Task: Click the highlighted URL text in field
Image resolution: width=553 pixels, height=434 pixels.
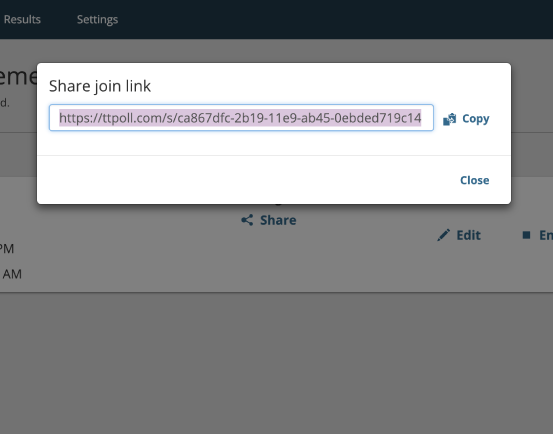Action: click(x=240, y=118)
